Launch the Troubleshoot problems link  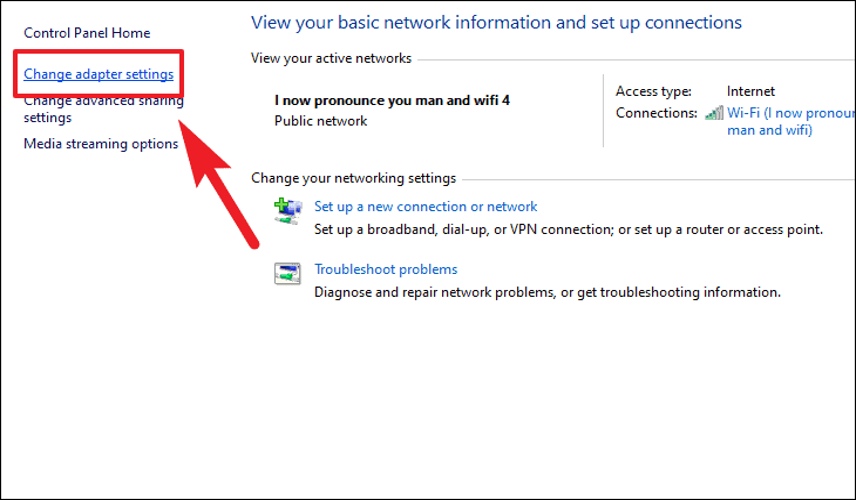[x=386, y=269]
